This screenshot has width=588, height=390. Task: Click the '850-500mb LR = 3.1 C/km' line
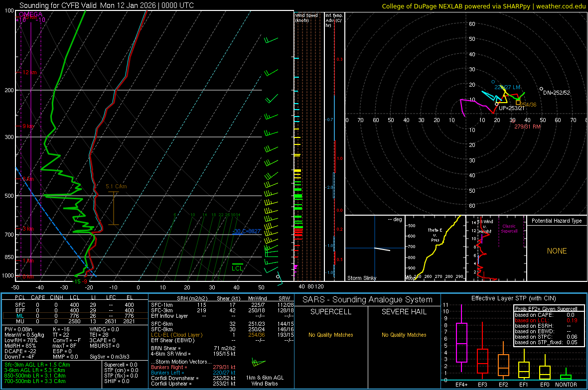click(x=35, y=376)
